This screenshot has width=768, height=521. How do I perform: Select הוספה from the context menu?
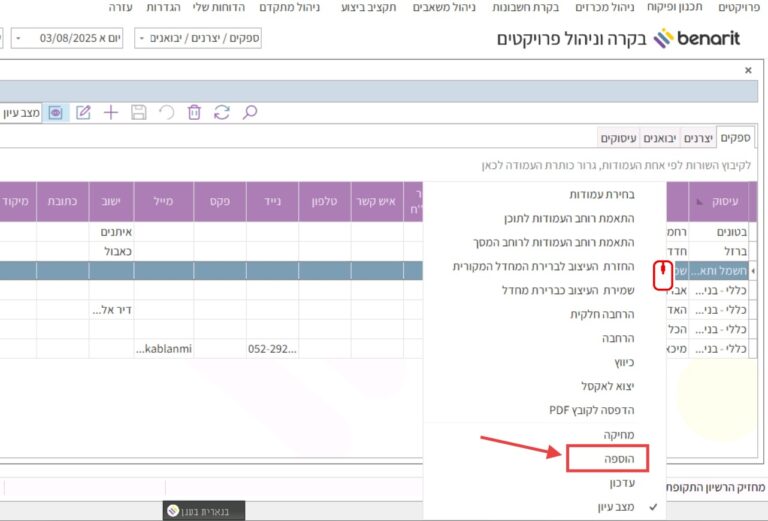(x=607, y=459)
